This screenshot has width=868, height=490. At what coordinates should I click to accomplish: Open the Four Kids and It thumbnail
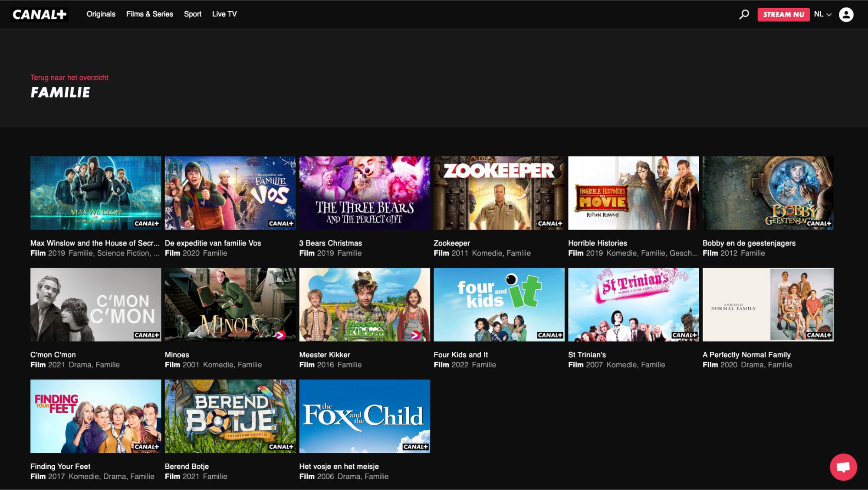coord(499,304)
